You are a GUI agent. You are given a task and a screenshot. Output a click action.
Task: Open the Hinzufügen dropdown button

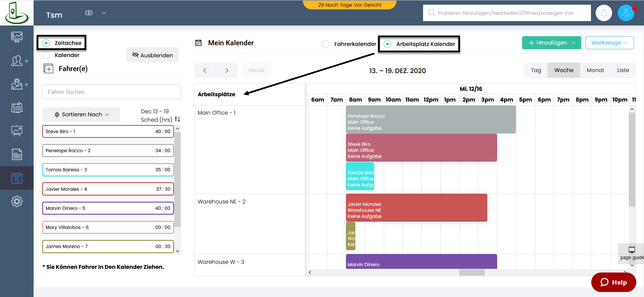[x=551, y=43]
